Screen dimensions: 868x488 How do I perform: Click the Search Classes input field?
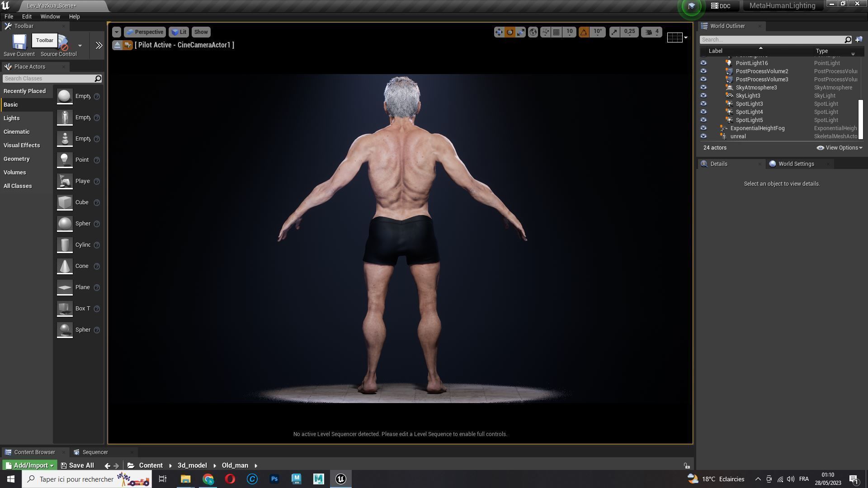coord(48,79)
